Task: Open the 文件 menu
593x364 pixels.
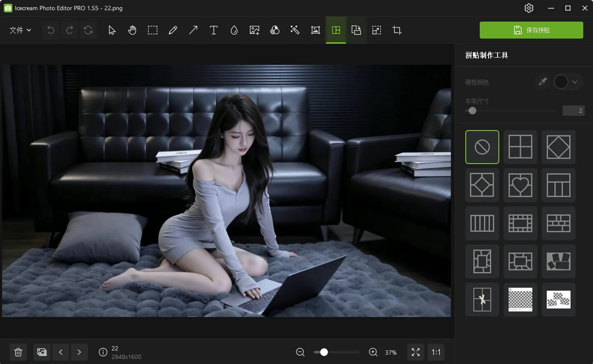Action: coord(20,30)
